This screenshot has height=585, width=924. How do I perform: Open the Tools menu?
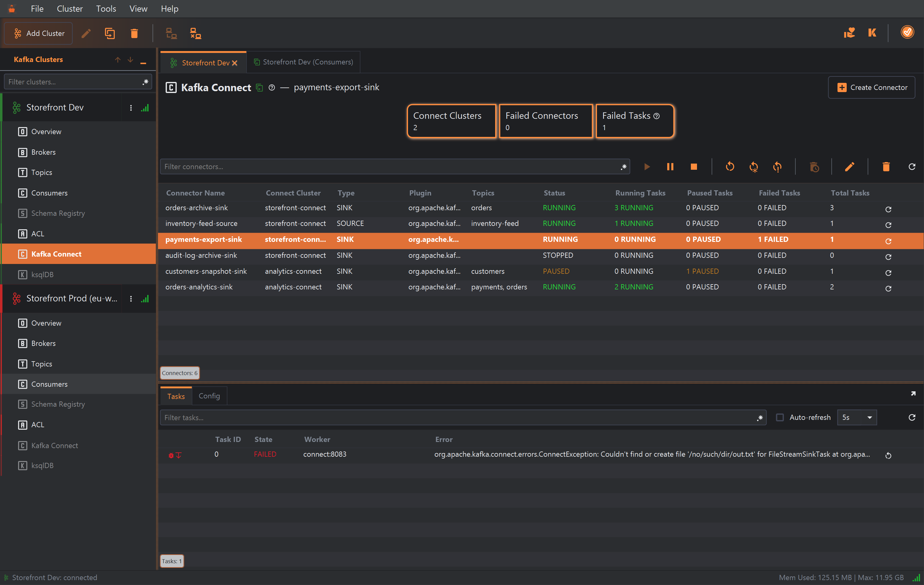(106, 9)
